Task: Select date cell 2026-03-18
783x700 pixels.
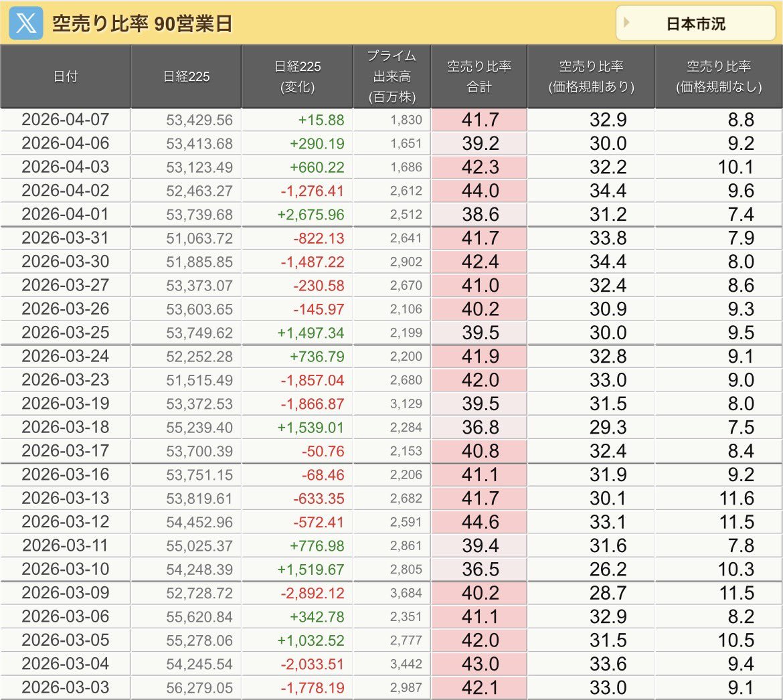Action: click(66, 428)
